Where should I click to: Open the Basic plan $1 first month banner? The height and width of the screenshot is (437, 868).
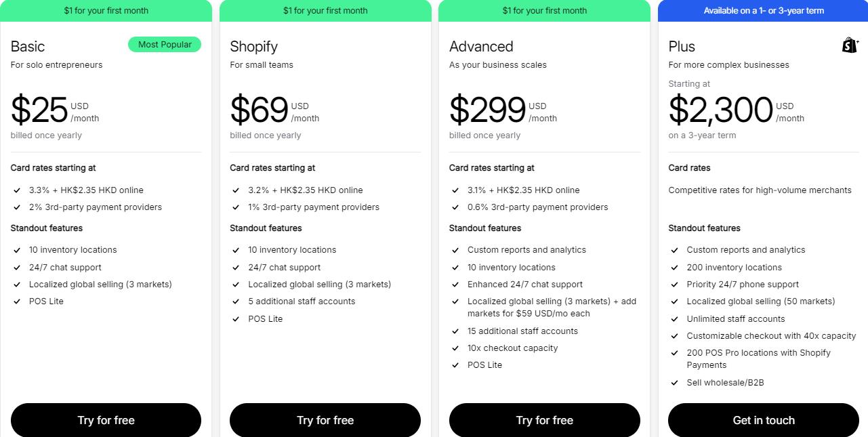tap(106, 10)
